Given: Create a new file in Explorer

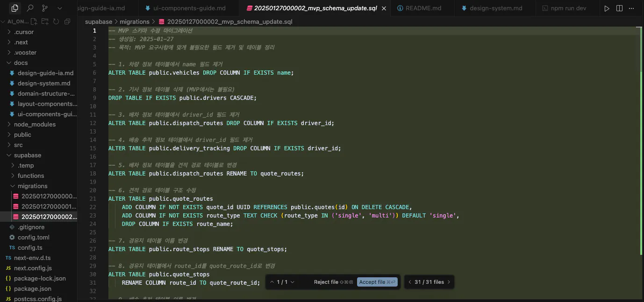Looking at the screenshot, I should pyautogui.click(x=35, y=21).
